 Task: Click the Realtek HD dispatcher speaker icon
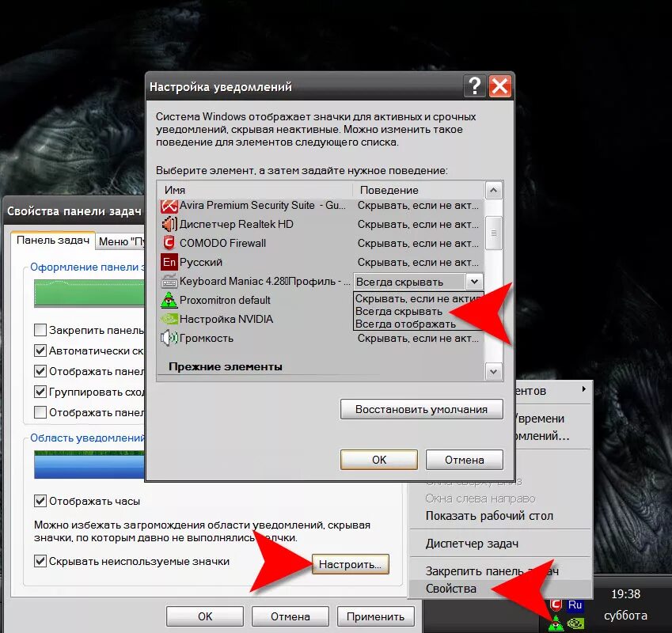pos(169,225)
